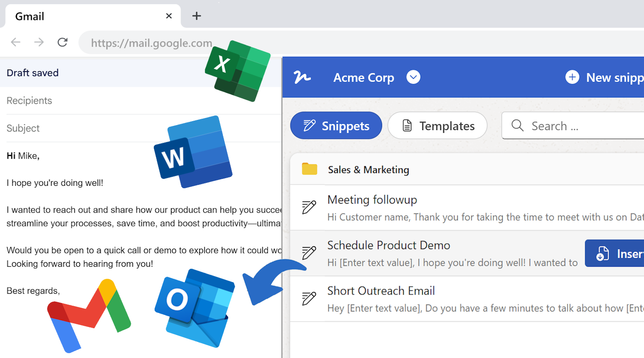644x358 pixels.
Task: Insert the Schedule Product Demo snippet
Action: tap(615, 253)
